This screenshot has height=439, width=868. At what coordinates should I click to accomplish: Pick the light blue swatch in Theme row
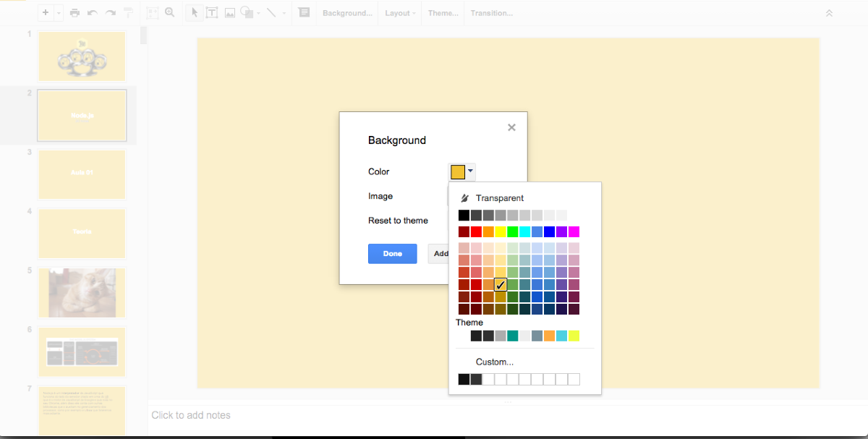pos(562,336)
